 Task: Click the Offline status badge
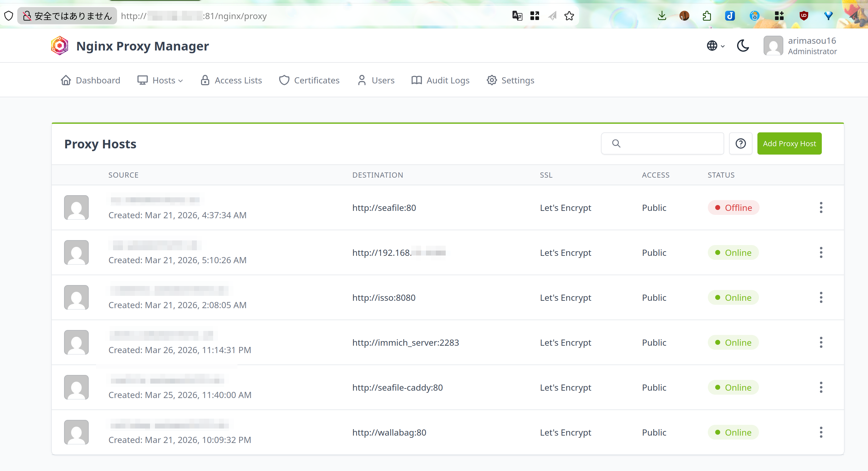[x=733, y=207]
